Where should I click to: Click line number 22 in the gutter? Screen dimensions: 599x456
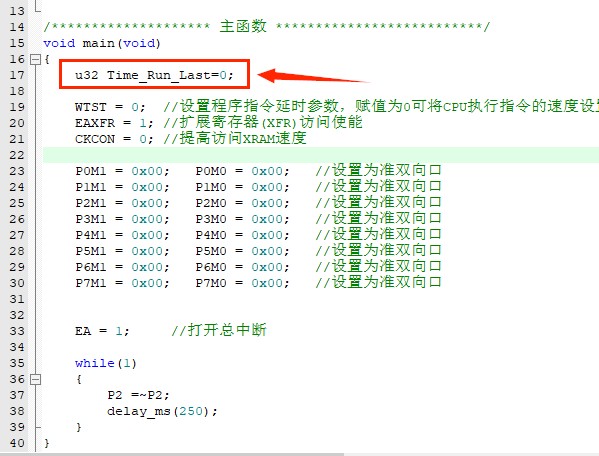[17, 155]
